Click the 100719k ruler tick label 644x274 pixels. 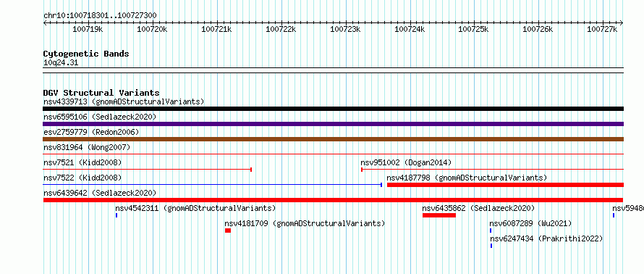88,29
